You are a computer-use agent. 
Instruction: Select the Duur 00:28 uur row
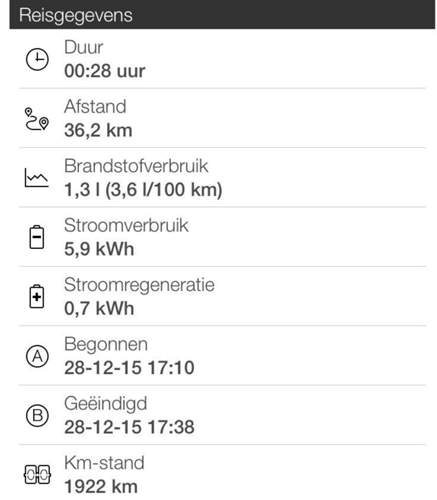click(222, 59)
